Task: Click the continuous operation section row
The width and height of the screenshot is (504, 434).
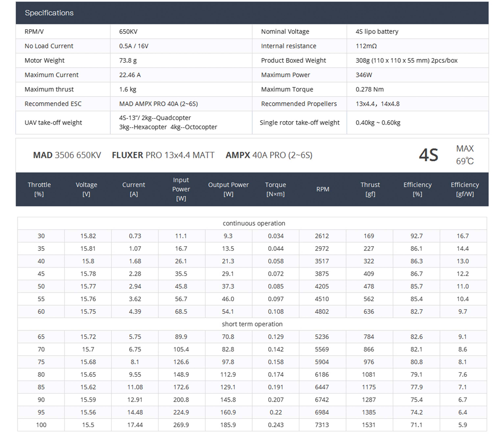Action: (254, 223)
